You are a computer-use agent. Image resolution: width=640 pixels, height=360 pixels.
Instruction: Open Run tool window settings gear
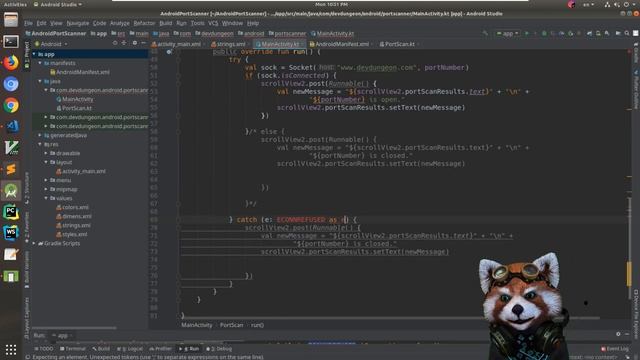618,334
